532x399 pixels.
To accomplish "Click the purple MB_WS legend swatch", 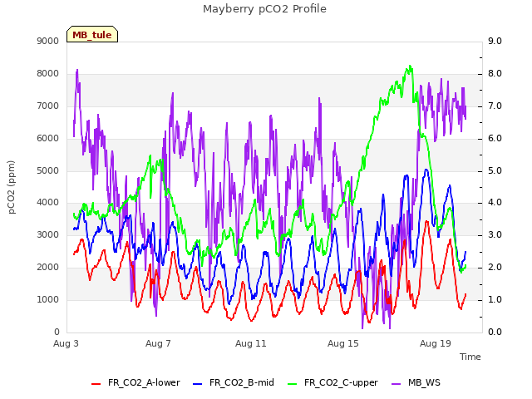I will pos(396,383).
